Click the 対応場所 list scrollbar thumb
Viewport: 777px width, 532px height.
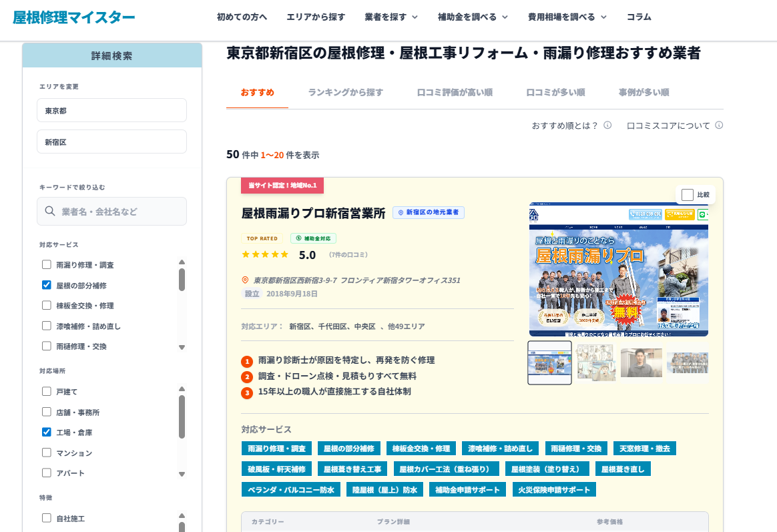tap(182, 417)
